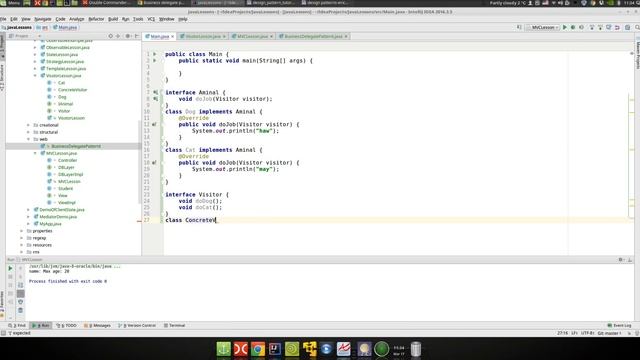This screenshot has height=360, width=640.
Task: Open the Navigate menu
Action: pyautogui.click(x=42, y=19)
